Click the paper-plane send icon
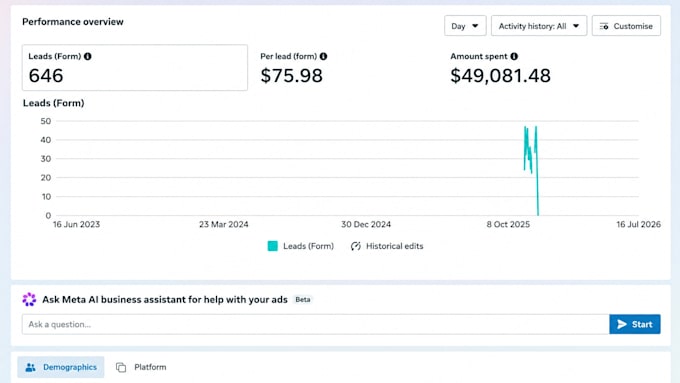The width and height of the screenshot is (680, 383). pos(622,324)
